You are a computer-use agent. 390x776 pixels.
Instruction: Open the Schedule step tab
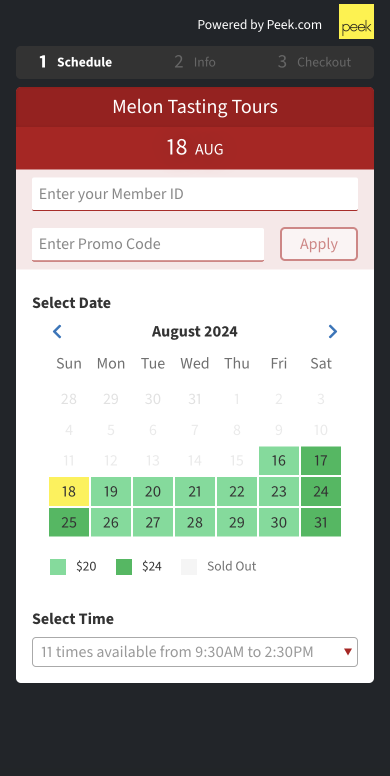click(76, 62)
